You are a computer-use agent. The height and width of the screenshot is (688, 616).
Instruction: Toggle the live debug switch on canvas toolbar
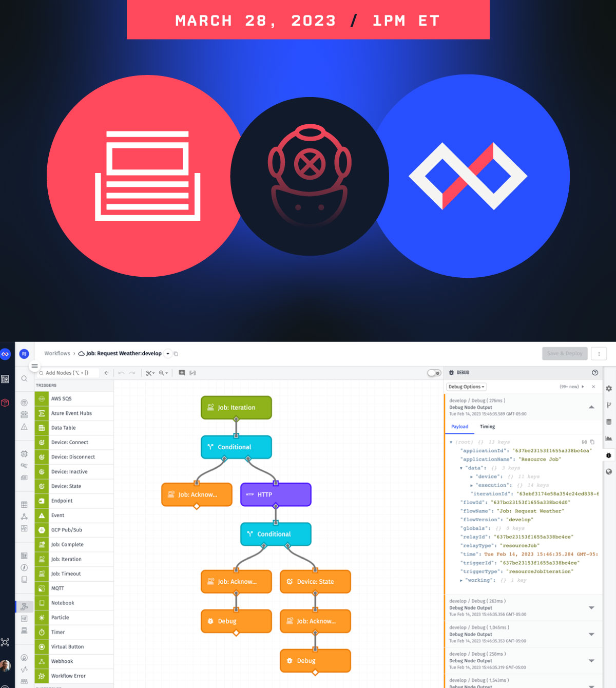(434, 373)
